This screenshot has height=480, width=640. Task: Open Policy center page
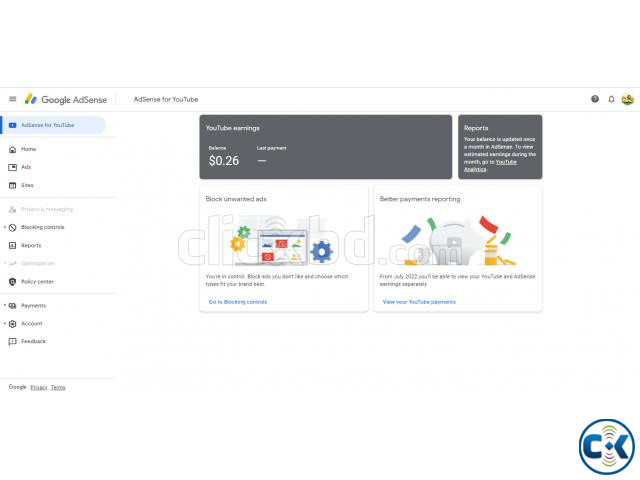click(x=37, y=282)
